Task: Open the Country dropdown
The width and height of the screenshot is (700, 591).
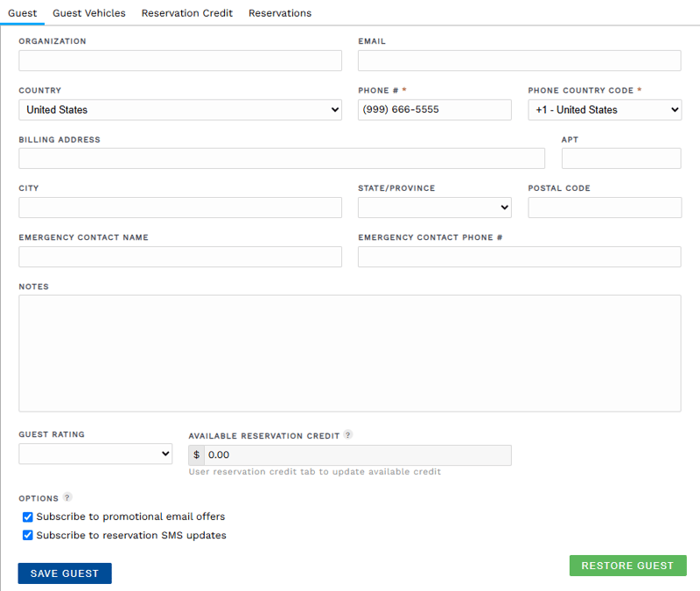Action: (179, 109)
